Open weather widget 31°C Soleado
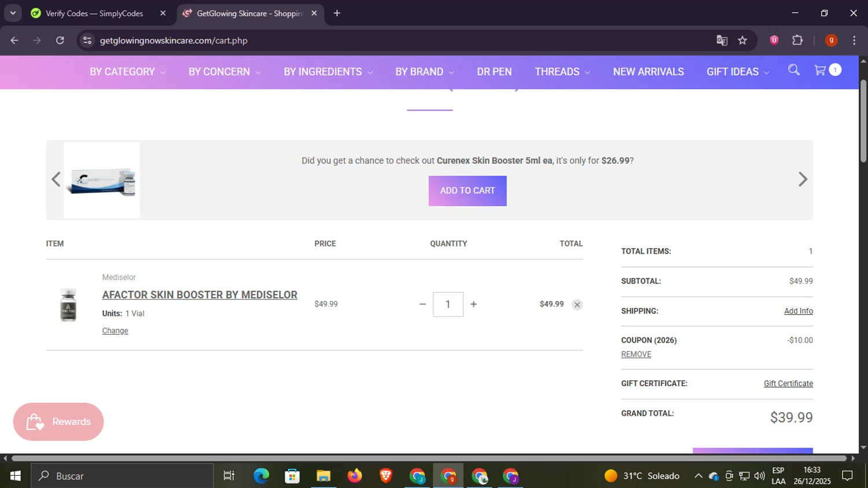The height and width of the screenshot is (488, 868). [x=642, y=476]
